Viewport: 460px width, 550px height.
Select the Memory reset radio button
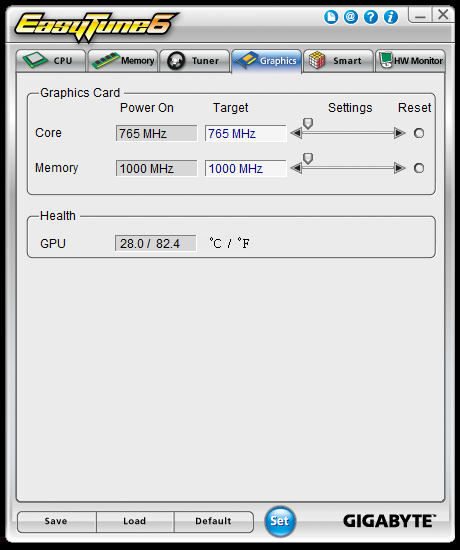pos(419,168)
